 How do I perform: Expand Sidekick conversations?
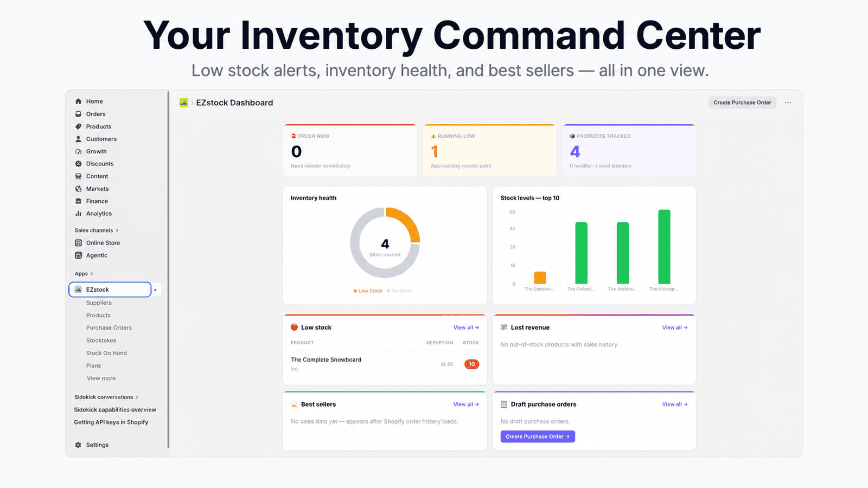pyautogui.click(x=106, y=397)
